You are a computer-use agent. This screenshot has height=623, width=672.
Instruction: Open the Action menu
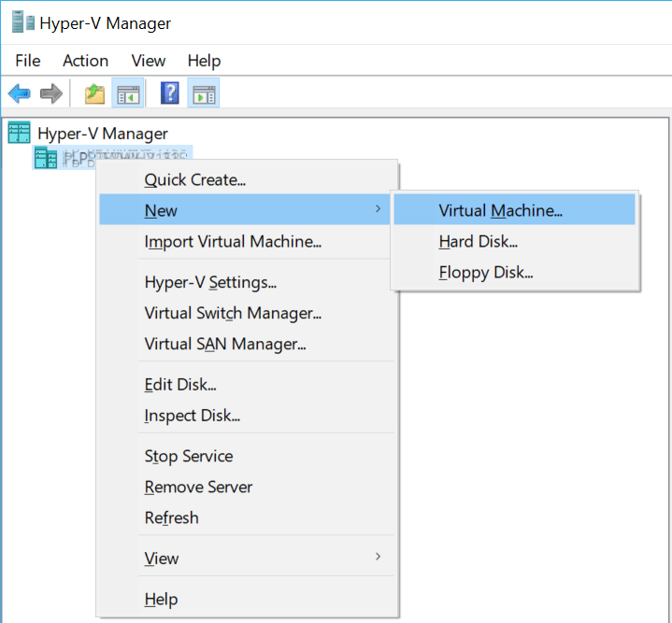pos(86,61)
